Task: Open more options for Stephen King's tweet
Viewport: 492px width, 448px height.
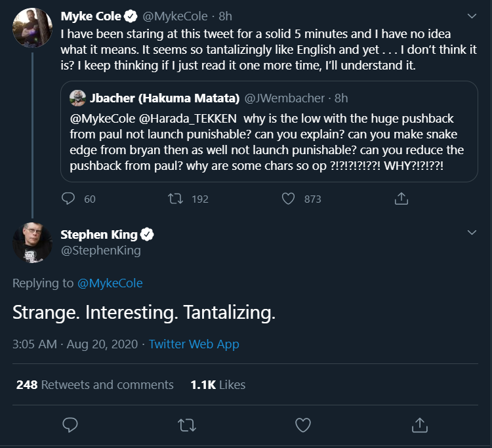Action: pyautogui.click(x=472, y=233)
